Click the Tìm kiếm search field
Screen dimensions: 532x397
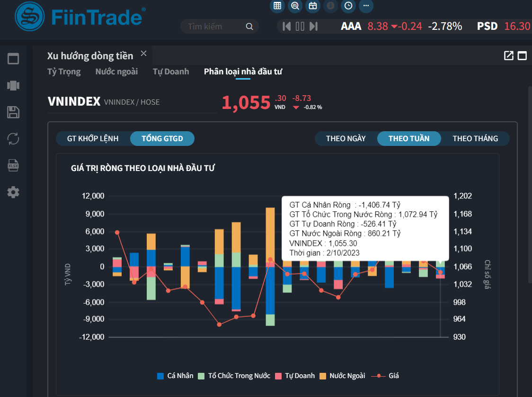point(214,27)
